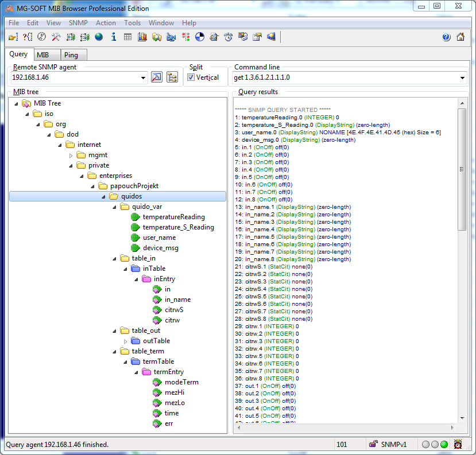
Task: Click result row 3 user_name.0 NONAME
Action: tap(338, 133)
